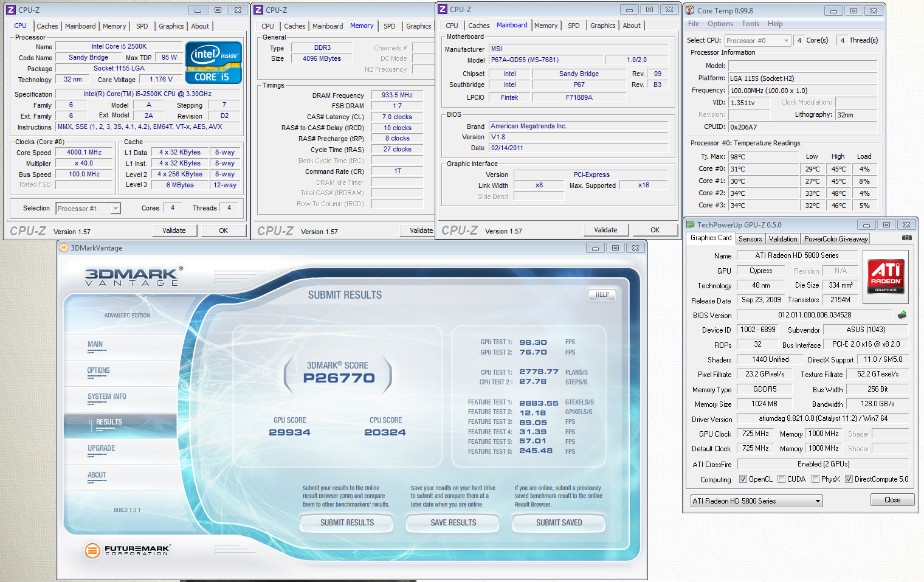Click the Intel Core i5 2500K name field
Viewport: 924px width, 582px height.
pyautogui.click(x=119, y=46)
